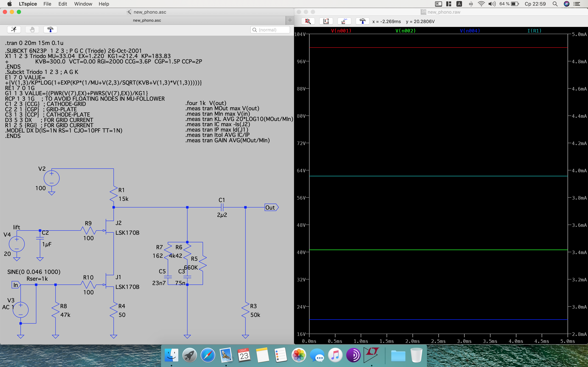Open the Bluetooth status menu

click(471, 4)
